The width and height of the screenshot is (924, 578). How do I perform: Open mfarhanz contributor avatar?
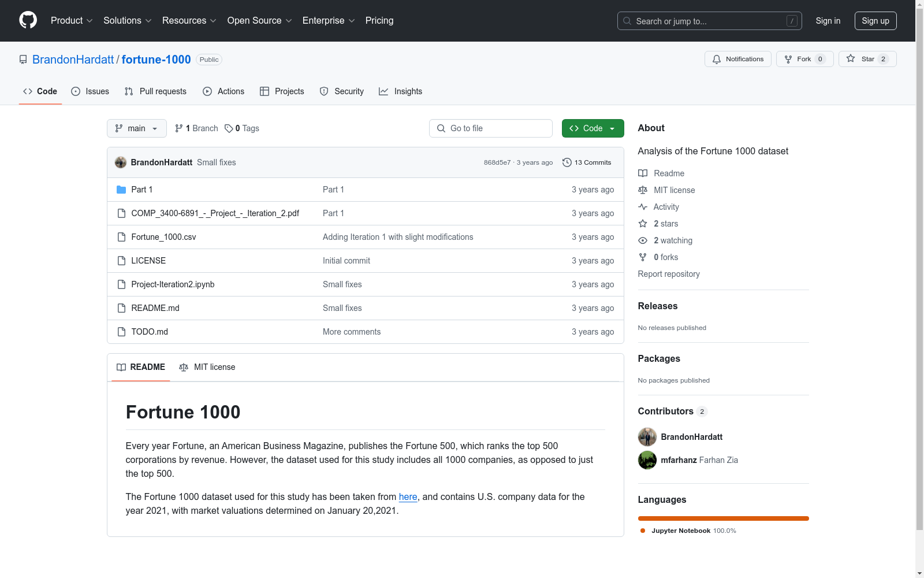point(647,460)
